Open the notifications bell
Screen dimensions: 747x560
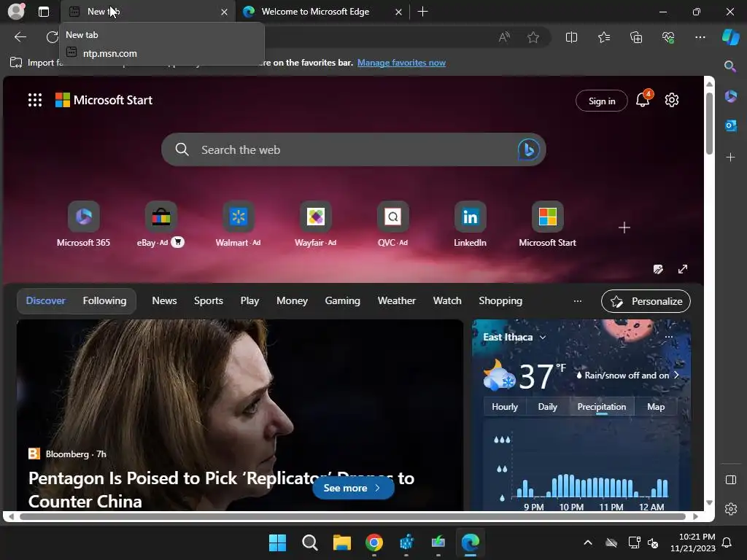pyautogui.click(x=643, y=100)
